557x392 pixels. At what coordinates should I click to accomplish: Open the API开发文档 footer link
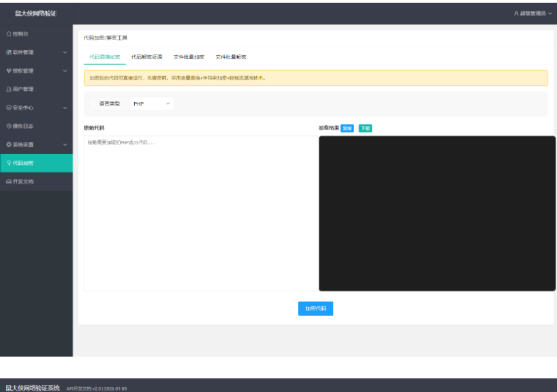point(83,388)
